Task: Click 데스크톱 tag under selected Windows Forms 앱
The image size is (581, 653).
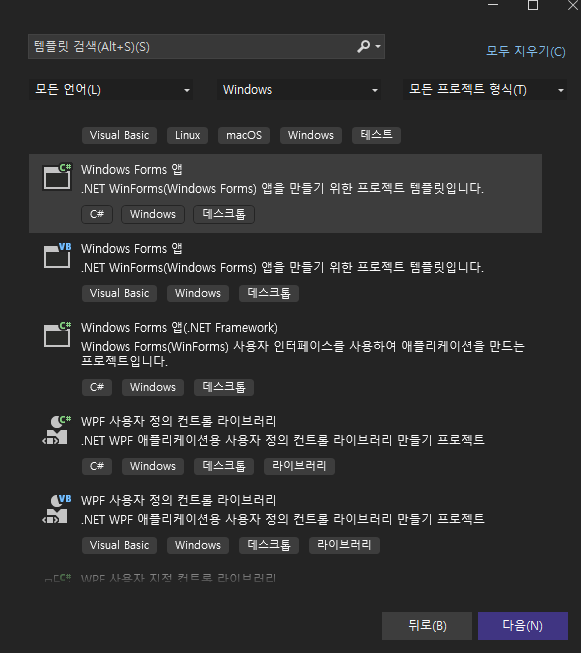Action: pyautogui.click(x=224, y=214)
